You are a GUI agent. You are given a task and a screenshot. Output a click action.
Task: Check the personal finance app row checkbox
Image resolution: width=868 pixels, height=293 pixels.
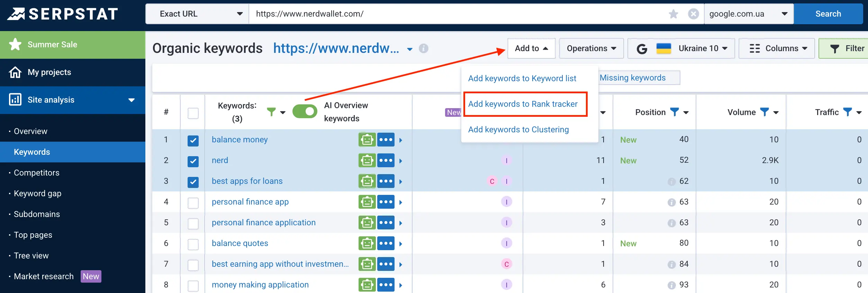point(193,203)
